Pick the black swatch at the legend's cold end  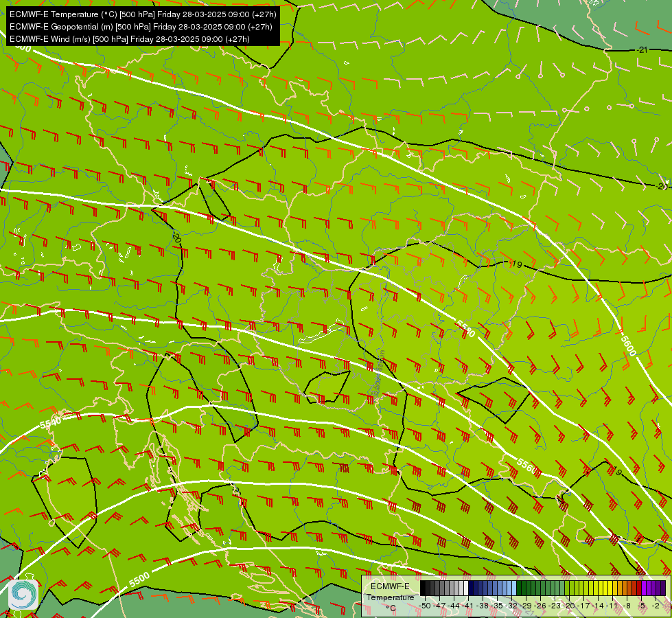(423, 588)
